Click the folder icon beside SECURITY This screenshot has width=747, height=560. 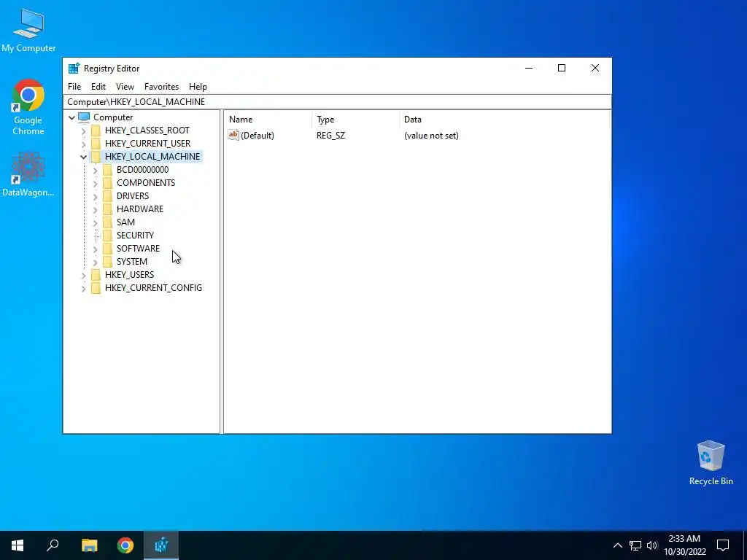tap(108, 236)
